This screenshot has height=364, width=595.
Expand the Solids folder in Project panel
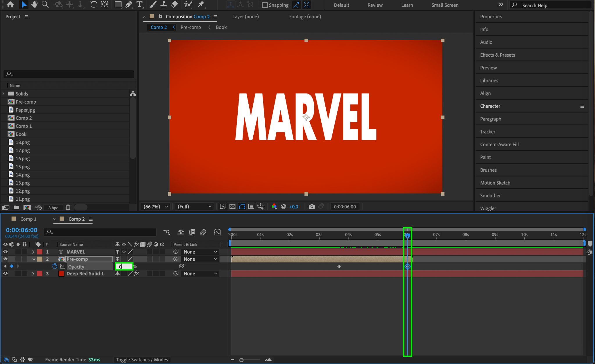point(3,93)
